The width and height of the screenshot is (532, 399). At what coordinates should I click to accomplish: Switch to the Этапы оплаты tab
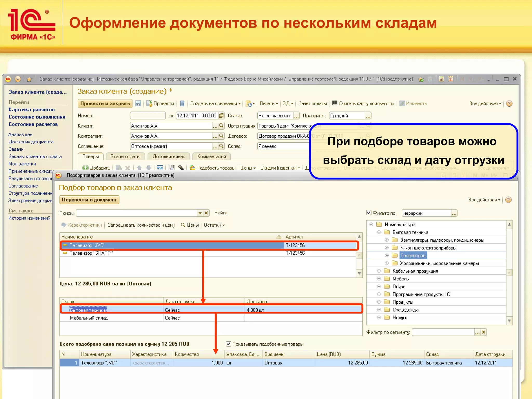coord(125,156)
